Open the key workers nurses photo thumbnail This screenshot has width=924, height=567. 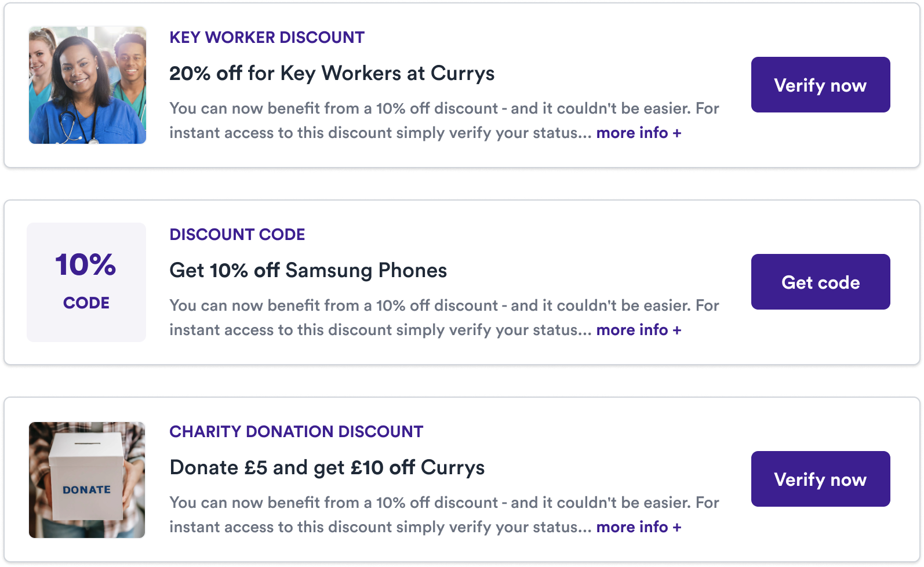click(x=88, y=85)
